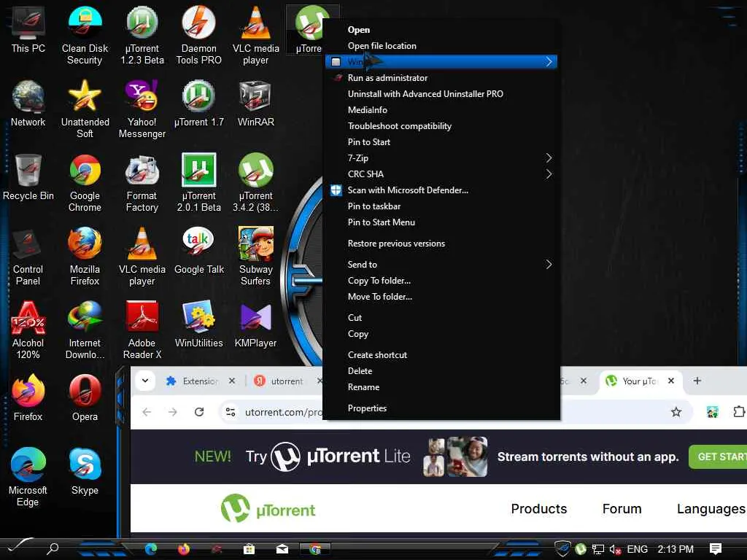The height and width of the screenshot is (560, 747).
Task: Select the Format Factory icon
Action: coord(142,183)
